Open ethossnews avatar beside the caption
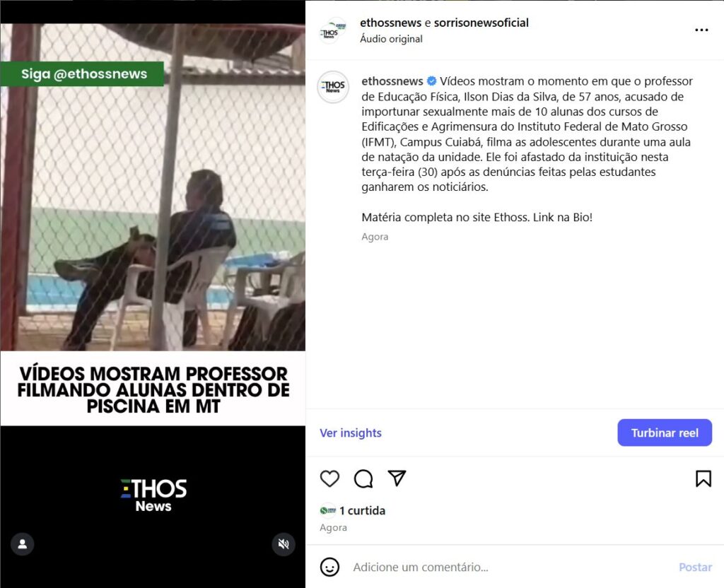 pyautogui.click(x=333, y=87)
